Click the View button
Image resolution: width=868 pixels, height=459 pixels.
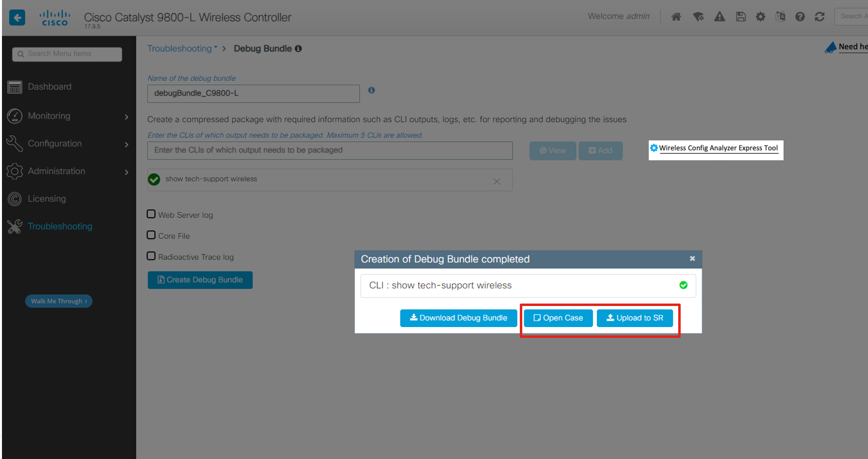point(553,151)
